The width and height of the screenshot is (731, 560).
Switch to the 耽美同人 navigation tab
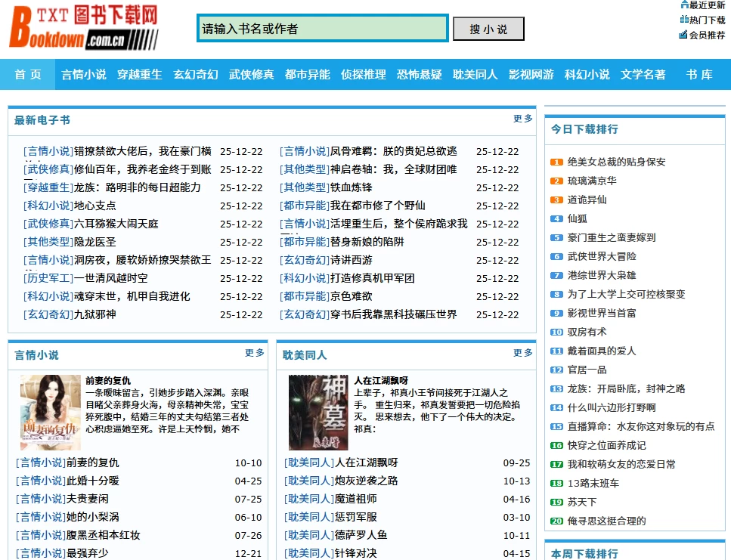[475, 75]
